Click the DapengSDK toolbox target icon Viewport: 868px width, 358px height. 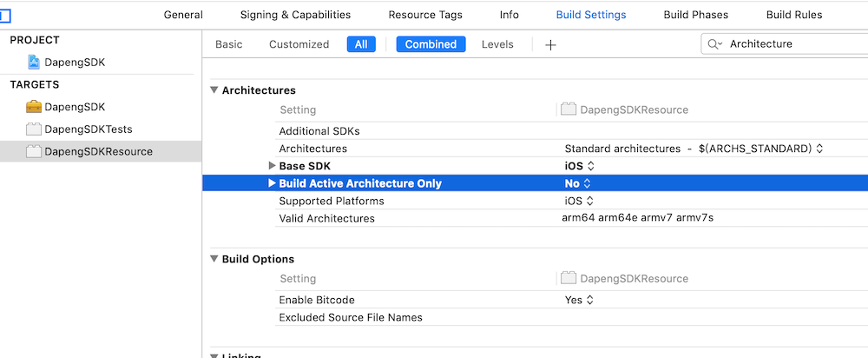[34, 107]
